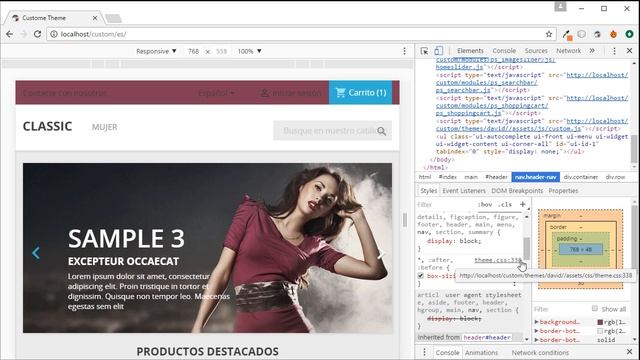Click the color picker extension icon
Viewport: 640px width, 360px height.
tap(567, 34)
